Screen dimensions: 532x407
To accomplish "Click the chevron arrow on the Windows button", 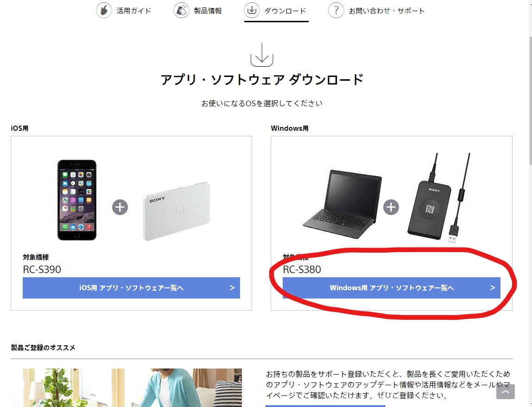I will pos(492,288).
